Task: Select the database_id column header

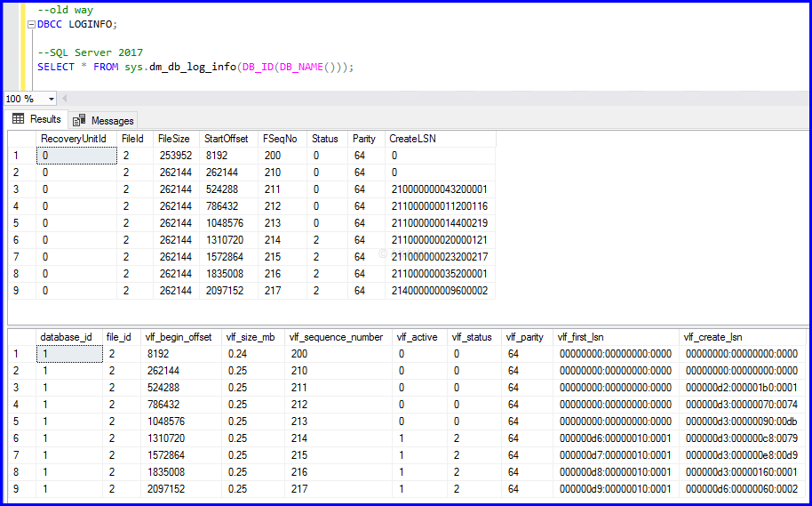Action: tap(69, 338)
